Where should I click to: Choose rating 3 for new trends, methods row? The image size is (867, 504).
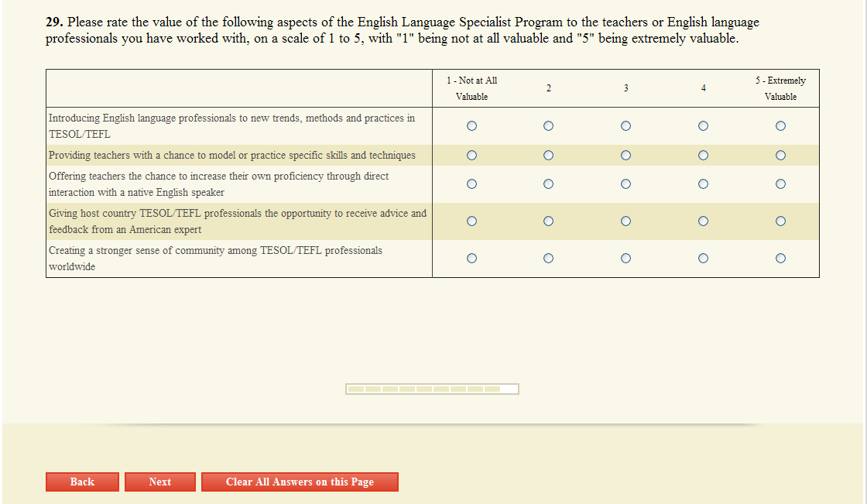point(625,125)
